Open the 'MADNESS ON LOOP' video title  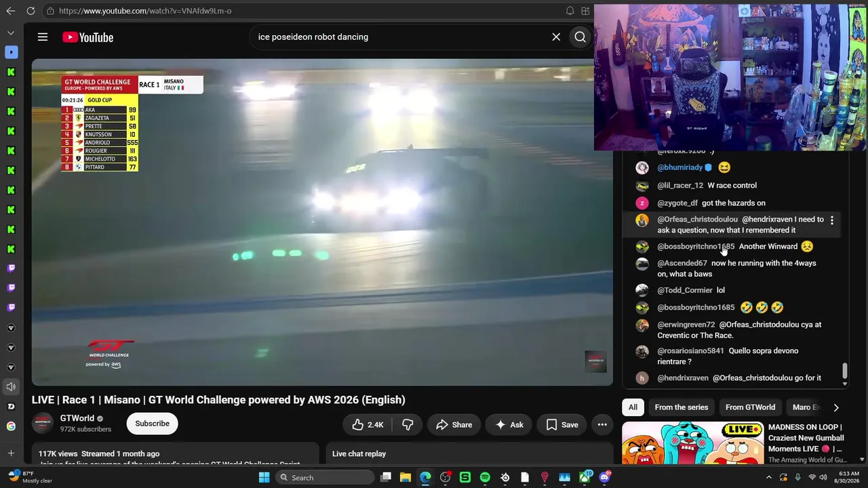click(806, 438)
